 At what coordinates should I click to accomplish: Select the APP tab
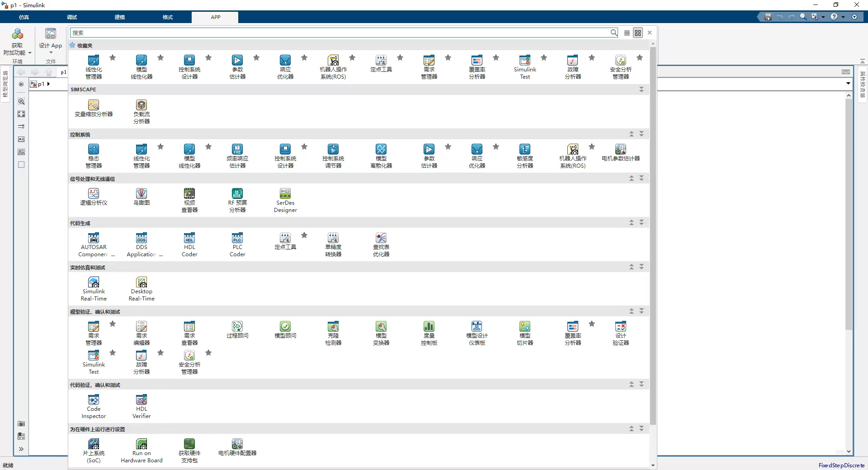(x=215, y=17)
